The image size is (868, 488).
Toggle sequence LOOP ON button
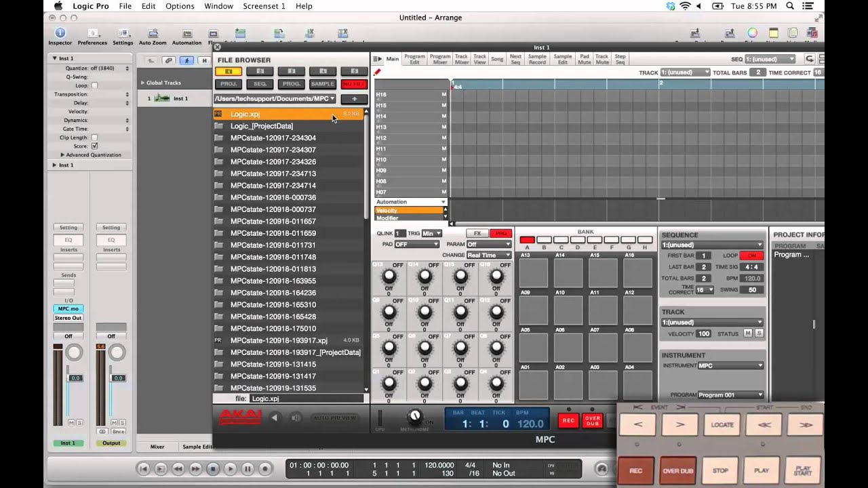pyautogui.click(x=751, y=256)
